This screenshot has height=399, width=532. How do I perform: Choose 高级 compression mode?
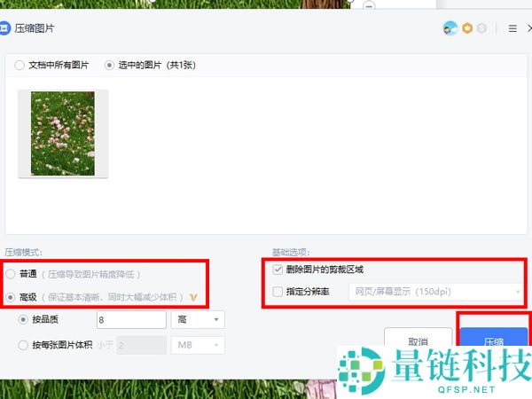tap(11, 297)
